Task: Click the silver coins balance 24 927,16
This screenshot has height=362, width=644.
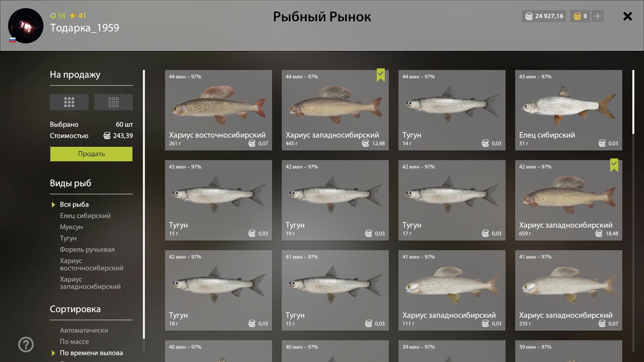Action: pos(544,16)
